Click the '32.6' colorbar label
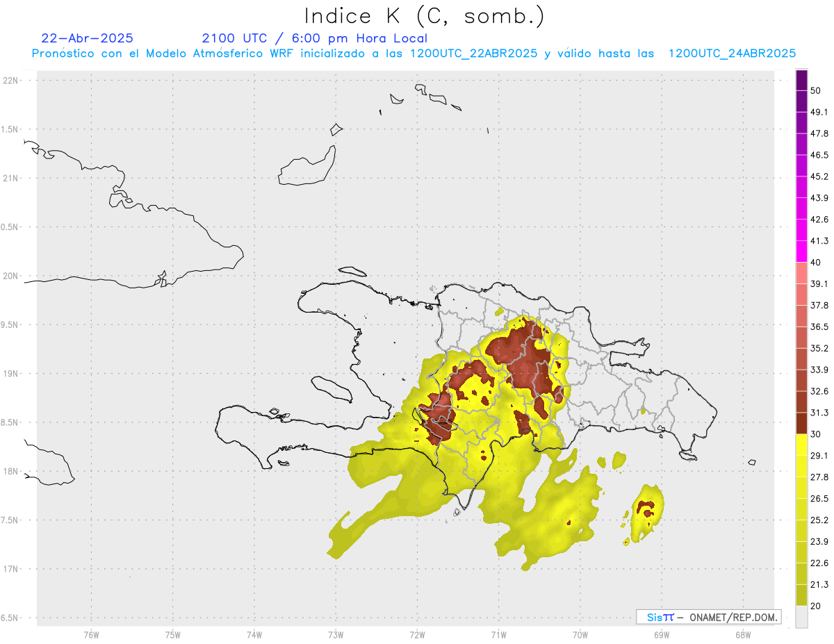This screenshot has height=644, width=834. tap(819, 391)
